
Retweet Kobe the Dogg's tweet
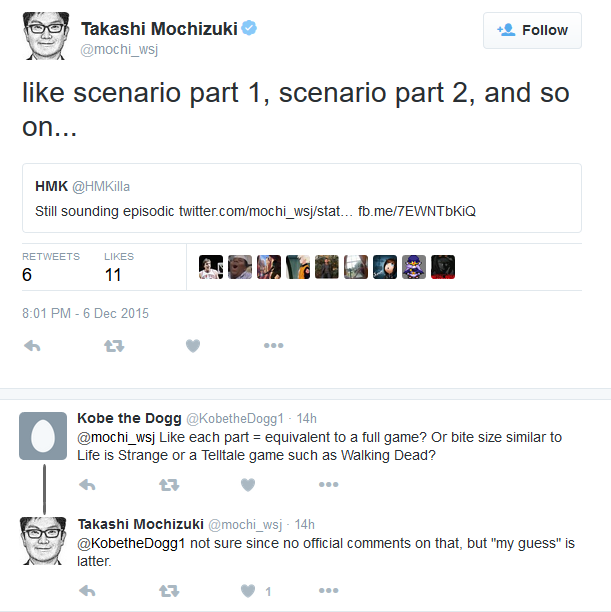[169, 485]
